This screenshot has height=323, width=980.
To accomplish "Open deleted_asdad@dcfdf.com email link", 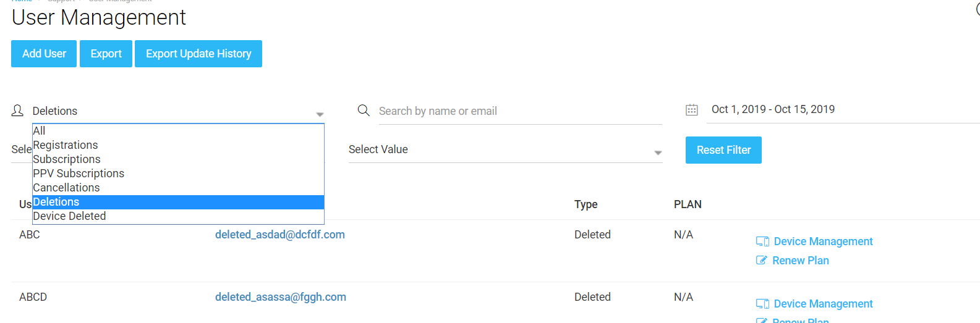I will pos(280,235).
